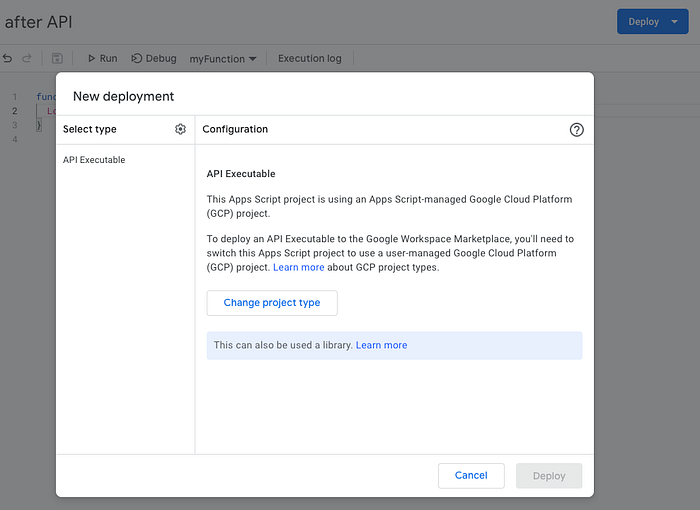Open the Execution log
Viewport: 700px width, 510px height.
309,59
